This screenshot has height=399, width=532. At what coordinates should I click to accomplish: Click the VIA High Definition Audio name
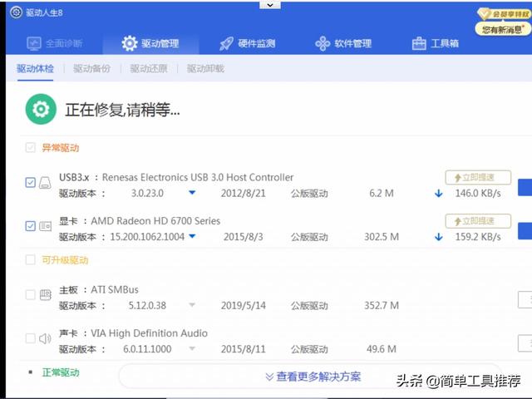[150, 333]
